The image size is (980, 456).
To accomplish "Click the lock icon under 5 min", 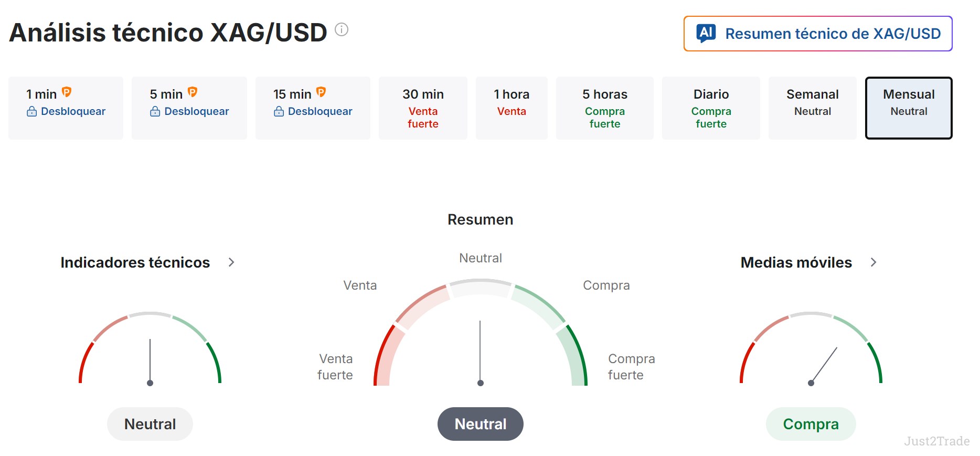I will pos(155,111).
